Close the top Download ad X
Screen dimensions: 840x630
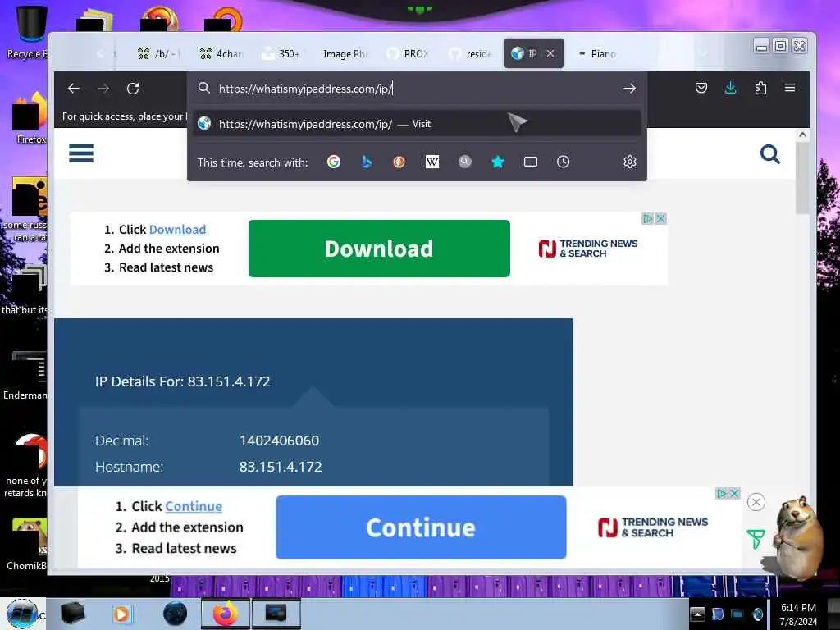point(661,218)
